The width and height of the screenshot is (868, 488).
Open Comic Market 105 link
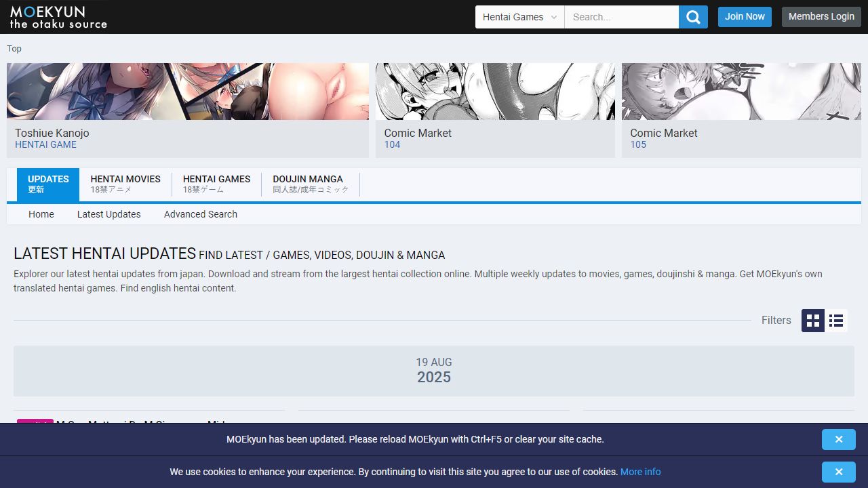(664, 138)
